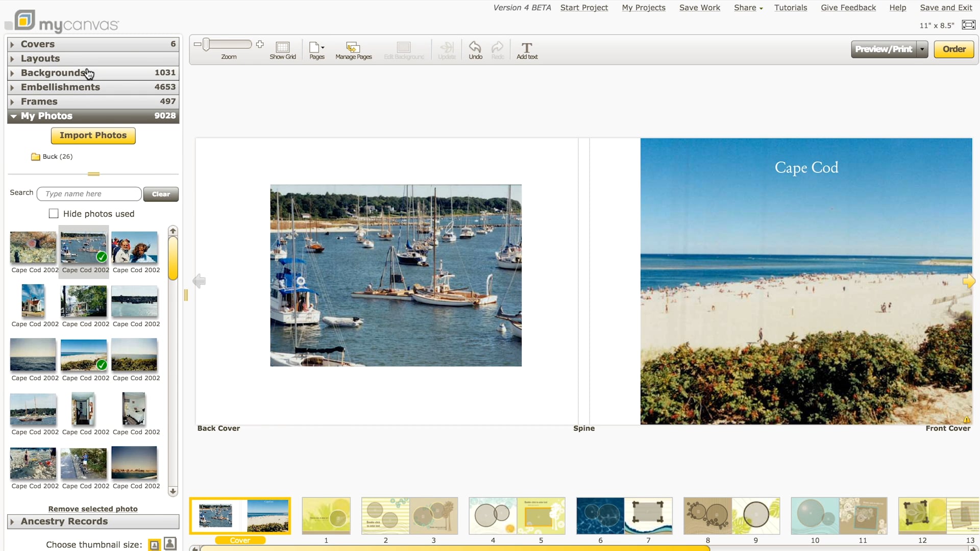Open the Preview/Print dropdown arrow
The width and height of the screenshot is (980, 551).
pos(922,49)
